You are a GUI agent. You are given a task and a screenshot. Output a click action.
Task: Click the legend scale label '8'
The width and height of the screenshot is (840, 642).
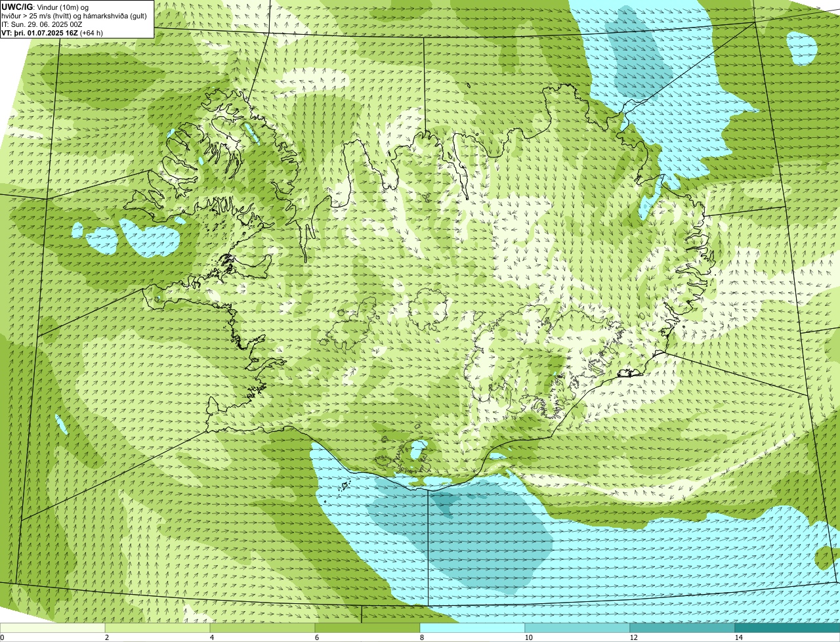[421, 637]
